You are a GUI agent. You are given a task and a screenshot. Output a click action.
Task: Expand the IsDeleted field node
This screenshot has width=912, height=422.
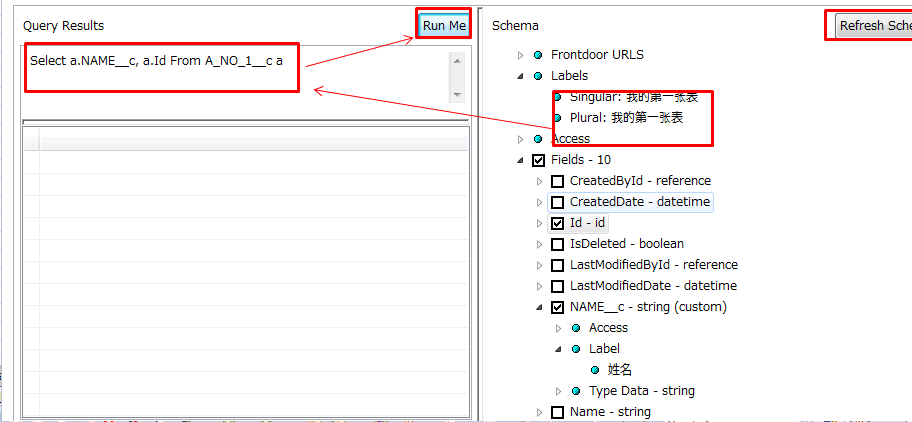point(539,244)
